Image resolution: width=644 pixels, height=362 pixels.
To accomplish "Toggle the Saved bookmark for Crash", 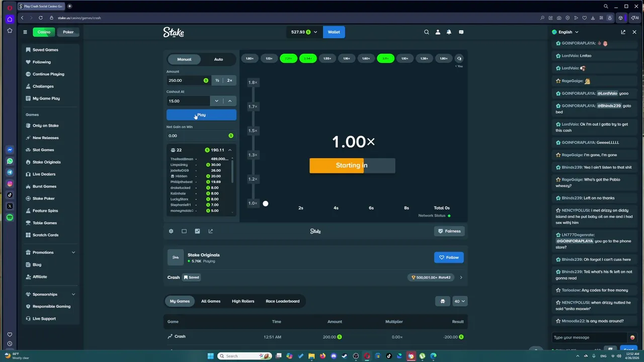I will tap(191, 277).
